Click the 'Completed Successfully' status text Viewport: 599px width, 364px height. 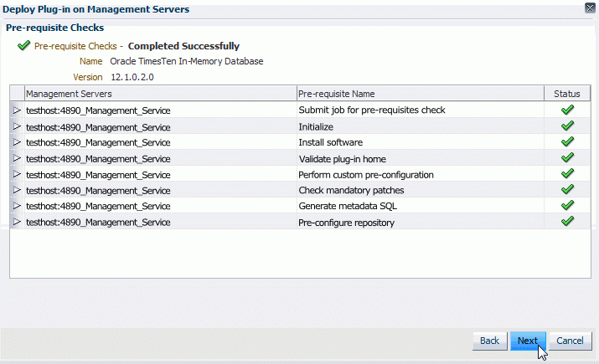[183, 46]
